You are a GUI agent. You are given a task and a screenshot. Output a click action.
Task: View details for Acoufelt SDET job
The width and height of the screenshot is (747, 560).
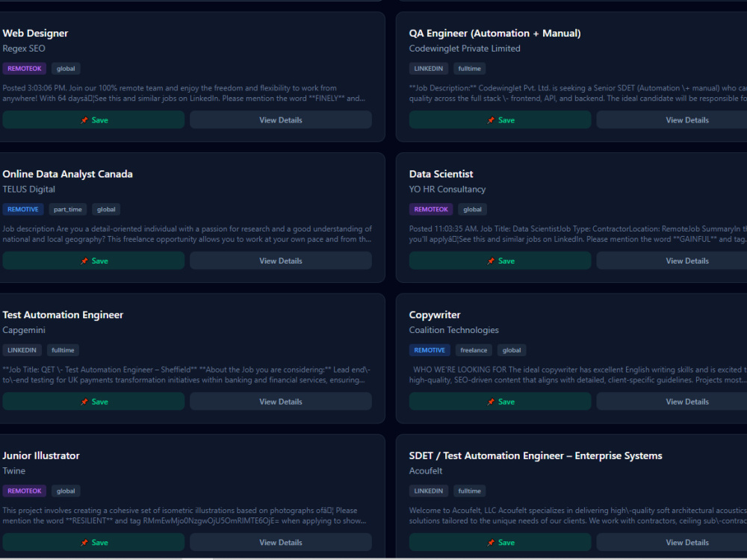(x=687, y=542)
